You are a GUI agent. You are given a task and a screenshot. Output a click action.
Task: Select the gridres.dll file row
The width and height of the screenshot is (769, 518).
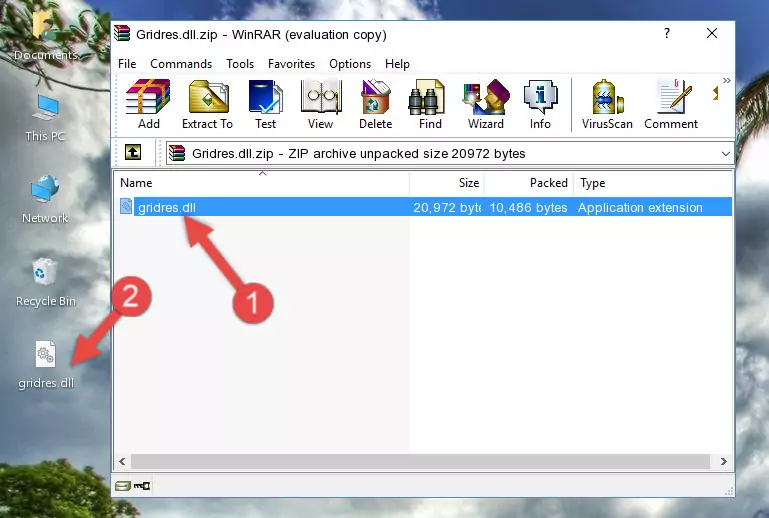pyautogui.click(x=424, y=207)
